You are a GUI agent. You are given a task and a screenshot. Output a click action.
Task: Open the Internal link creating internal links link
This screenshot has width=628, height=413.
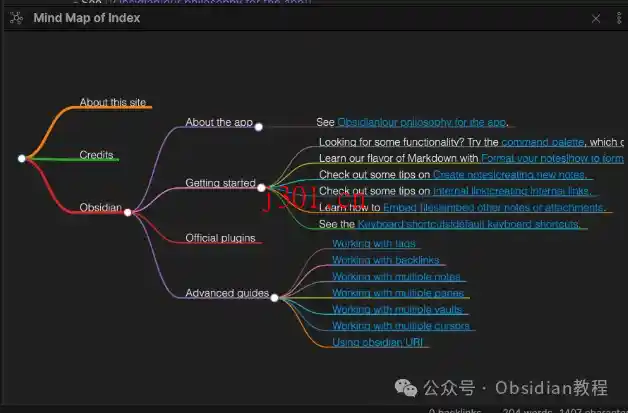click(512, 191)
